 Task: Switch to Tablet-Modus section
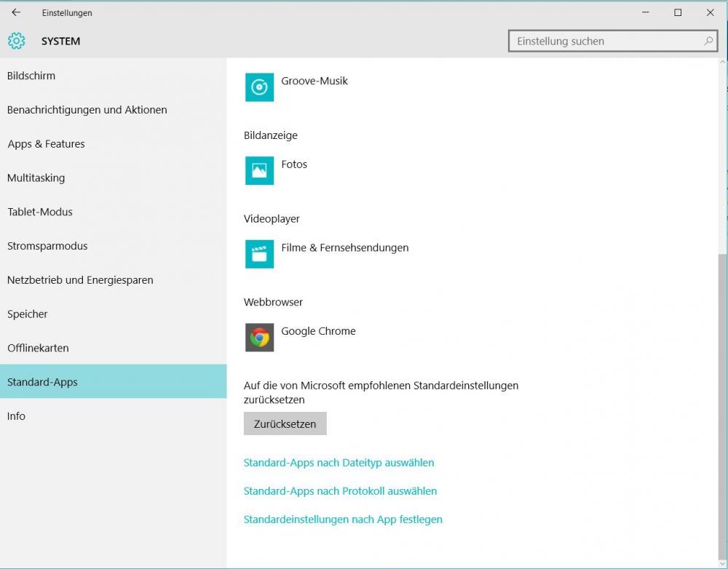click(40, 212)
